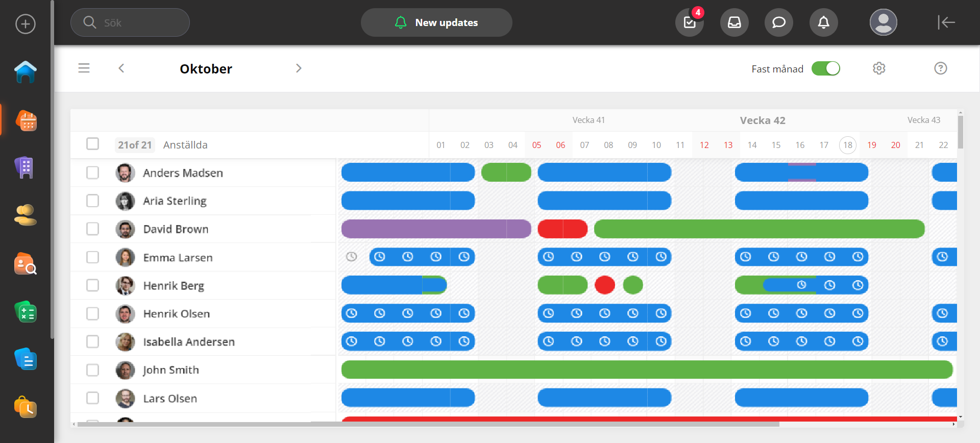Click David Brown's red absence bar

pos(562,229)
